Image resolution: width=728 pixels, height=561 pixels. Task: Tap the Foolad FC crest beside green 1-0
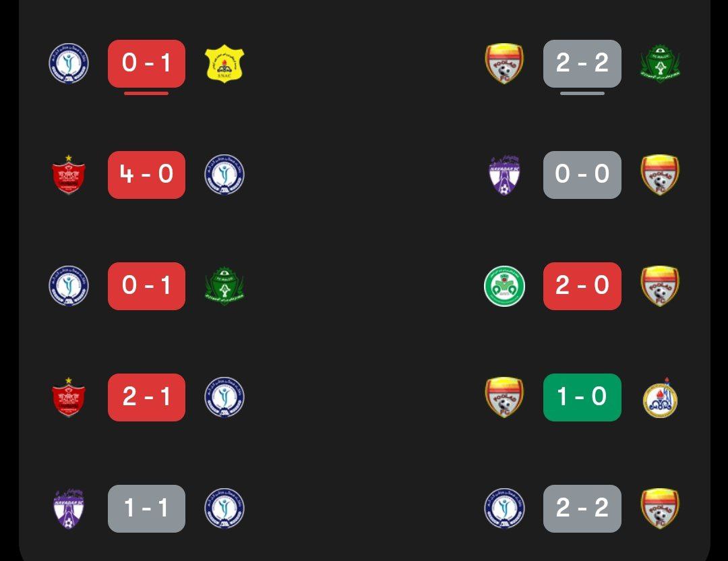click(x=504, y=397)
